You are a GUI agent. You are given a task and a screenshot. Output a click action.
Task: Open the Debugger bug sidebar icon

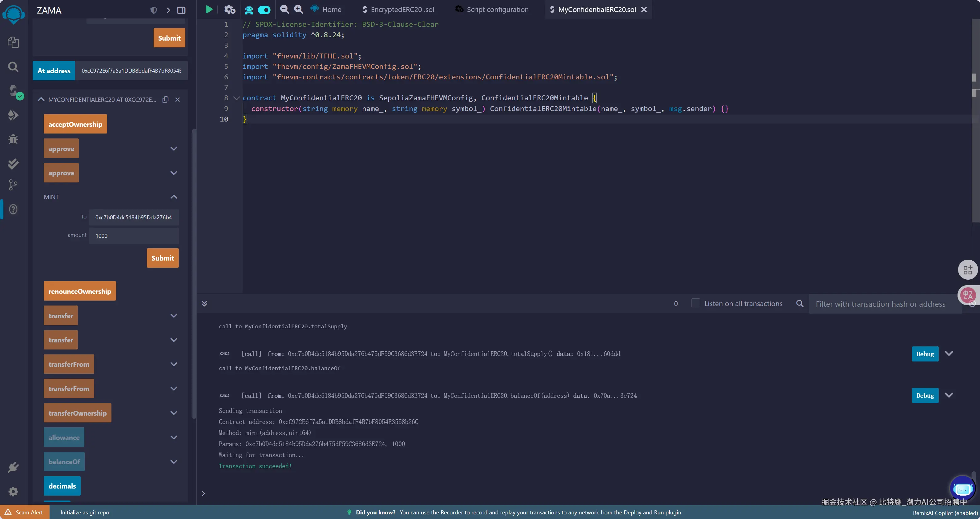click(x=13, y=139)
